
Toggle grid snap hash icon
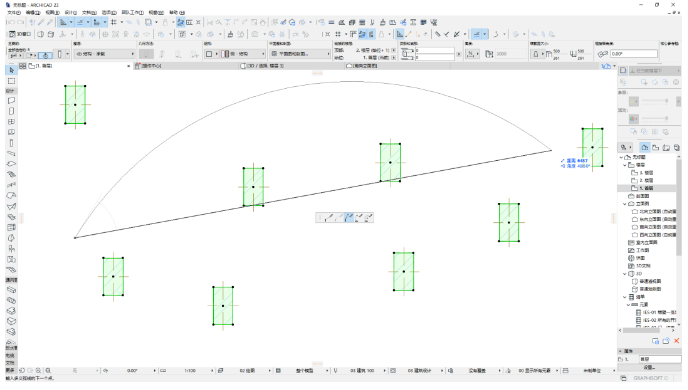[114, 22]
